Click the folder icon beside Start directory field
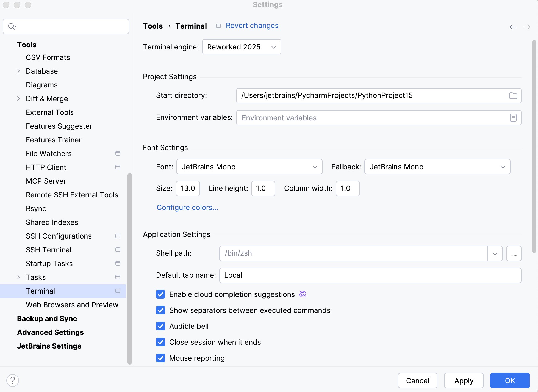 (513, 95)
